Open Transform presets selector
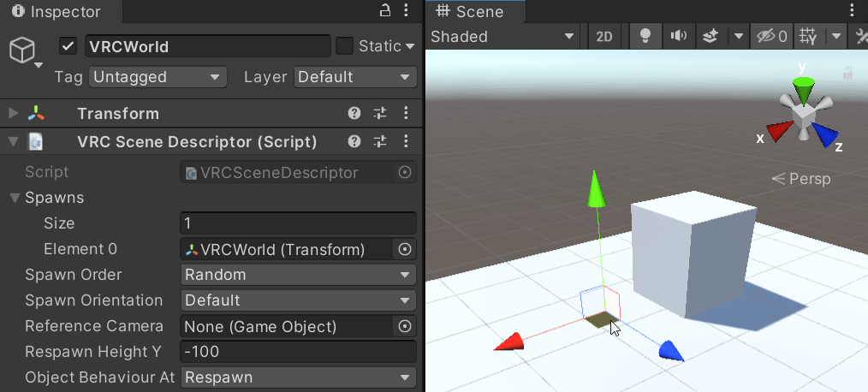Image resolution: width=868 pixels, height=392 pixels. pyautogui.click(x=380, y=114)
